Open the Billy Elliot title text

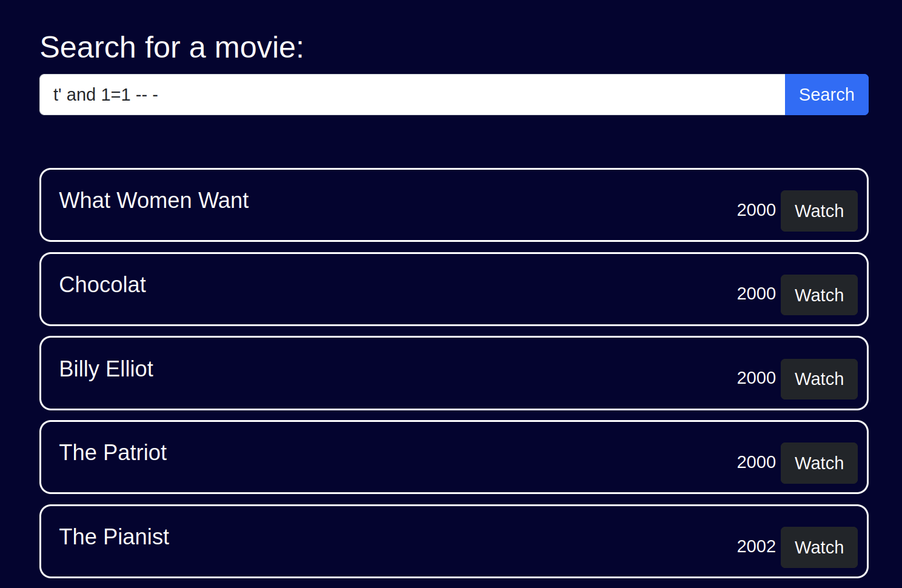point(106,369)
